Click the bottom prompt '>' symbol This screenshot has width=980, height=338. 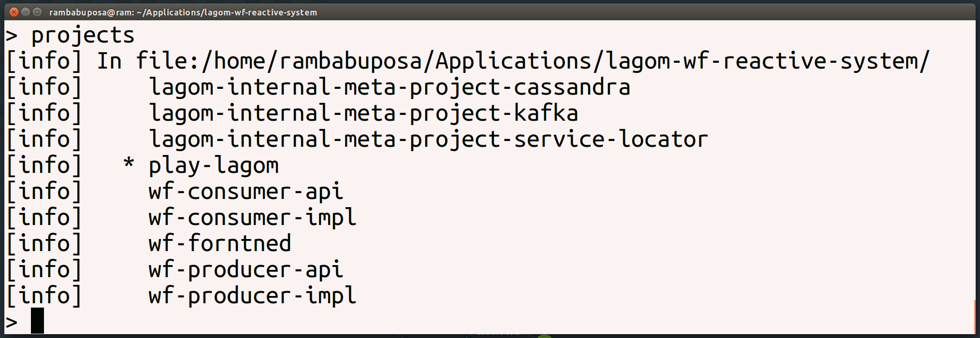[12, 322]
